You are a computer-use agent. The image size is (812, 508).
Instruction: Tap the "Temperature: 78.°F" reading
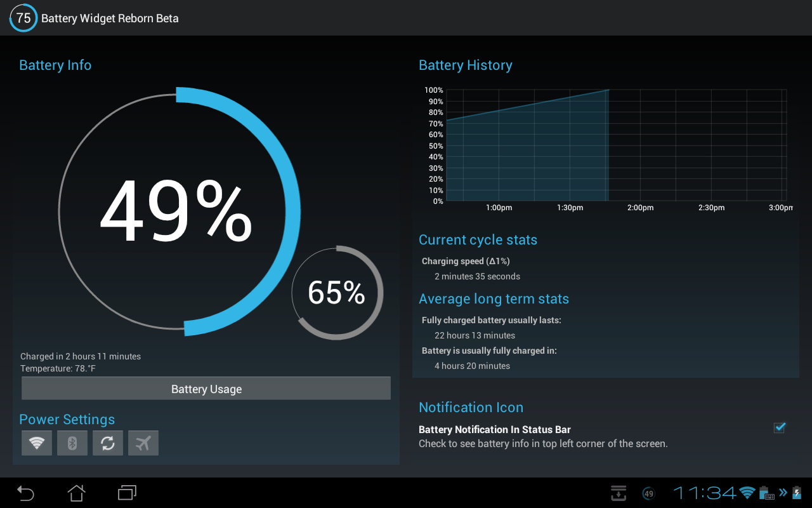[x=58, y=368]
